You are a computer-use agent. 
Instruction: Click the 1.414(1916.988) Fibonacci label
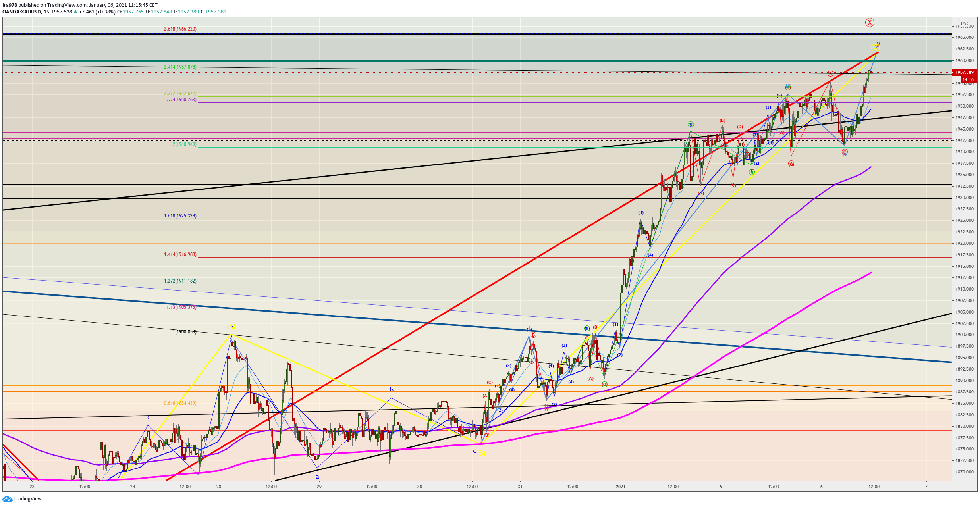180,254
